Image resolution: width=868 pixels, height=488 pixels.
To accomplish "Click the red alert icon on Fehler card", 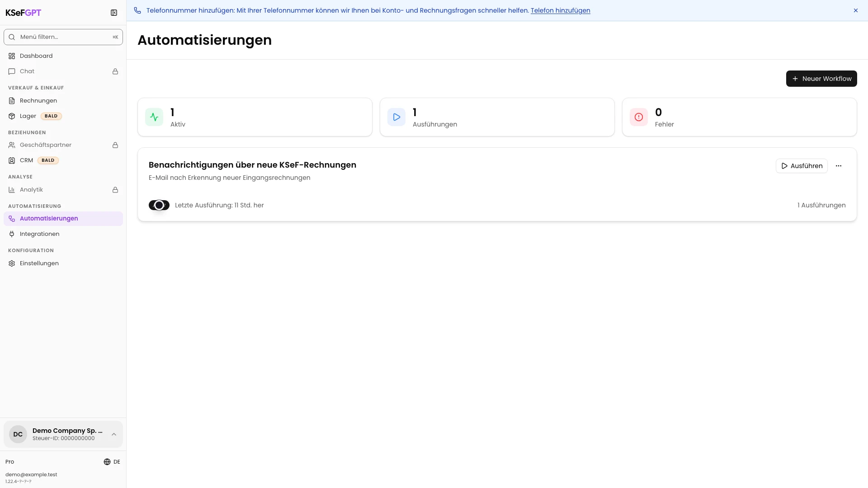I will 639,117.
